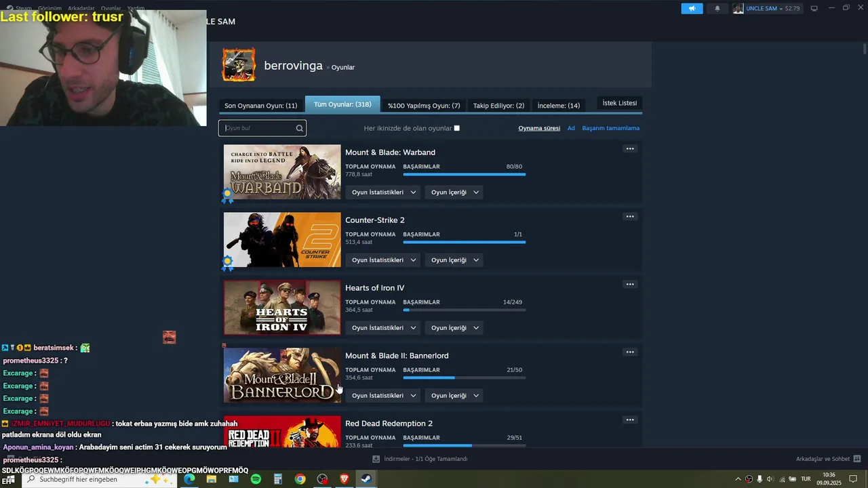Open Red Dead Redemption 2 title link
868x488 pixels.
389,424
